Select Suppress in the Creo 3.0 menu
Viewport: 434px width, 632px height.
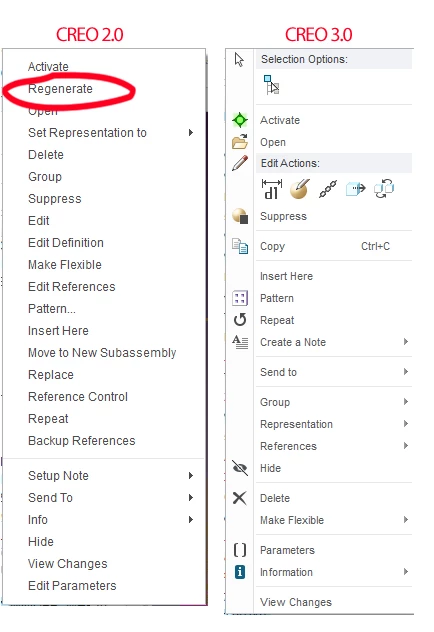pyautogui.click(x=283, y=216)
